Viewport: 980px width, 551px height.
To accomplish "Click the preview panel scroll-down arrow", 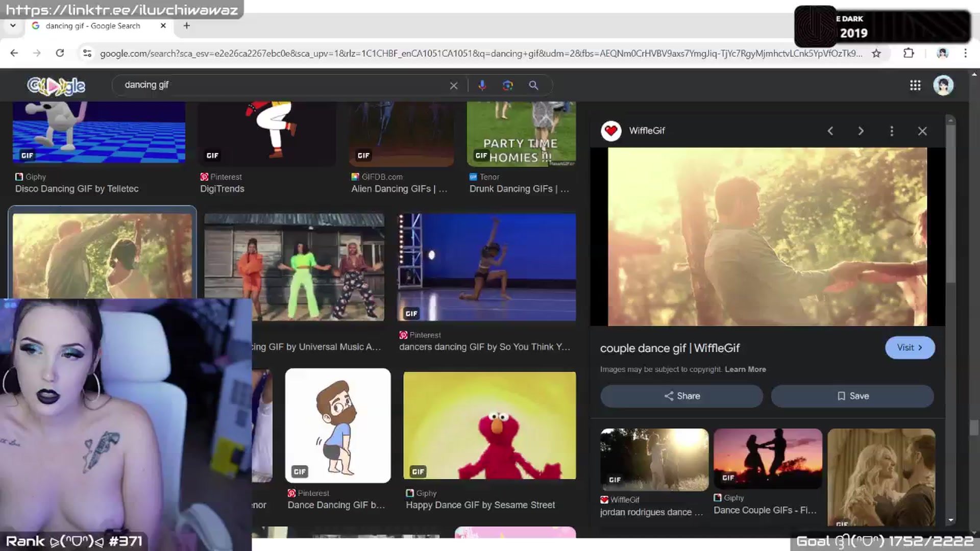I will 950,520.
